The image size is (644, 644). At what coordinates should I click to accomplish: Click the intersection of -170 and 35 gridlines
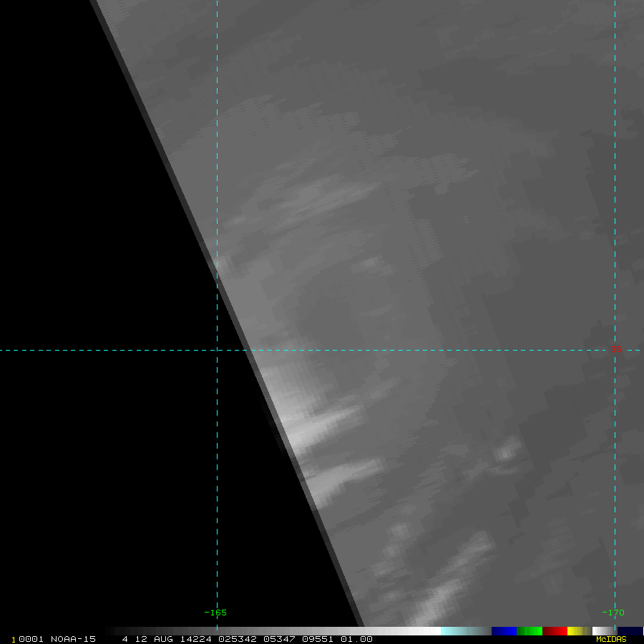615,350
